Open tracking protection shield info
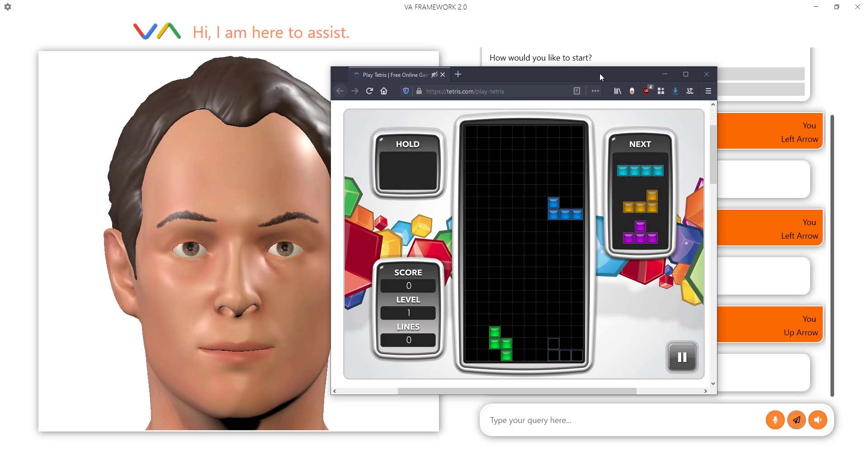The width and height of the screenshot is (868, 470). (x=406, y=91)
